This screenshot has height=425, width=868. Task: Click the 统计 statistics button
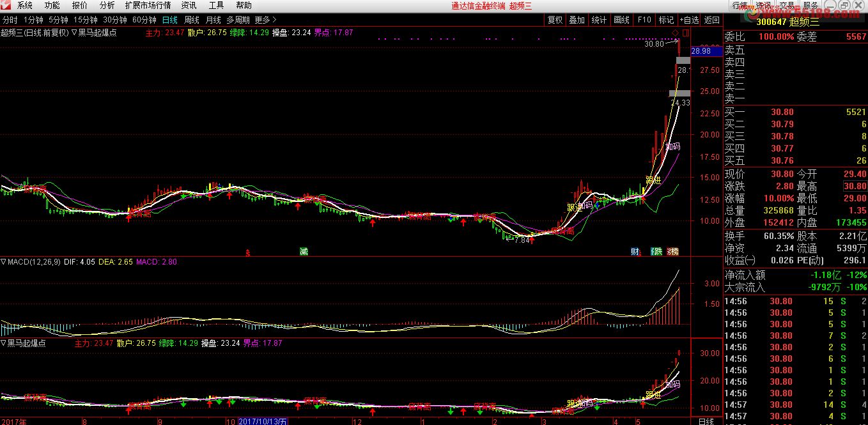[599, 20]
